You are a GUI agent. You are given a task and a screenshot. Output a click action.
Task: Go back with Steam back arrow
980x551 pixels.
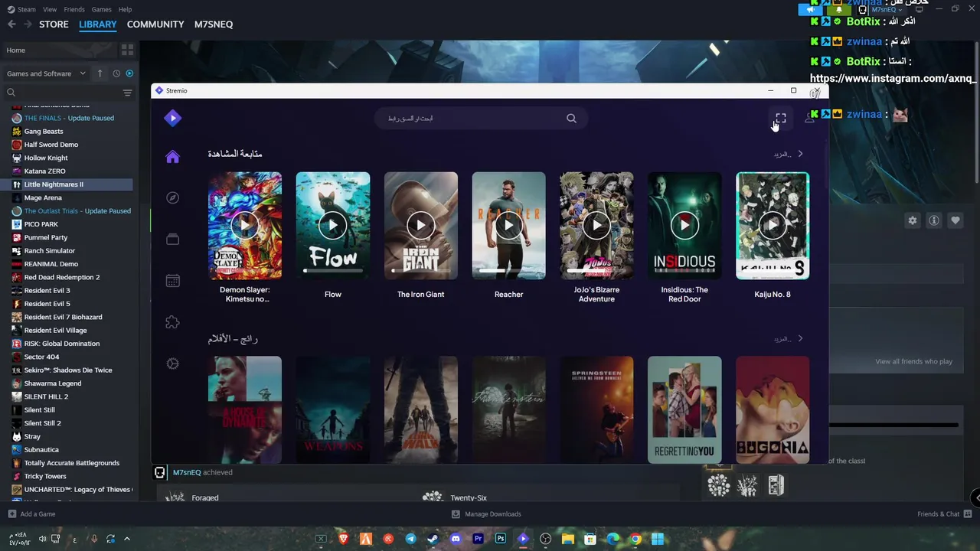[11, 24]
